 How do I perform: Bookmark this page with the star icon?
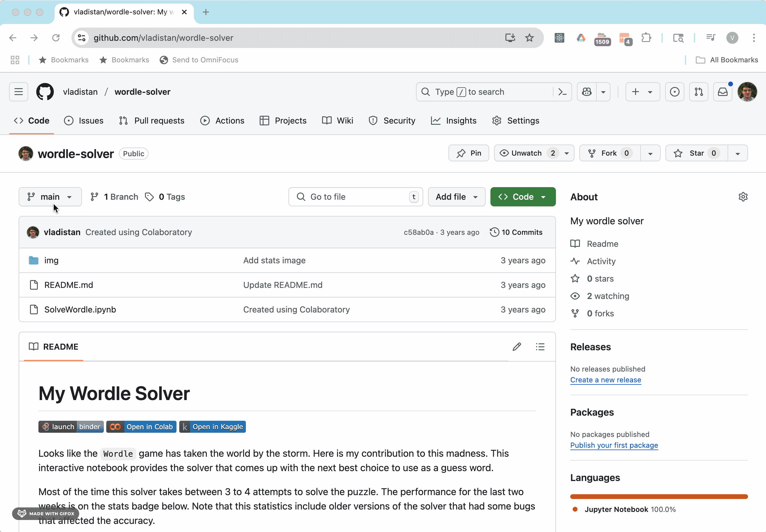coord(529,38)
